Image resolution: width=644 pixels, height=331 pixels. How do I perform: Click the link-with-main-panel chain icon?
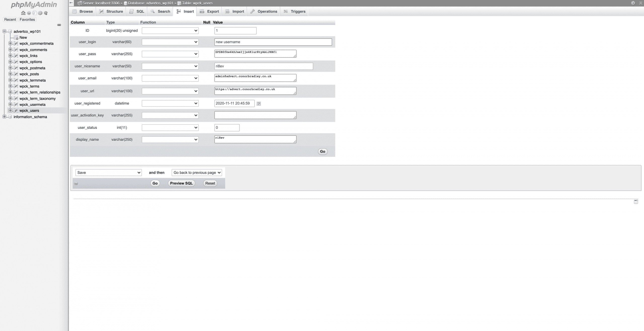tap(59, 25)
